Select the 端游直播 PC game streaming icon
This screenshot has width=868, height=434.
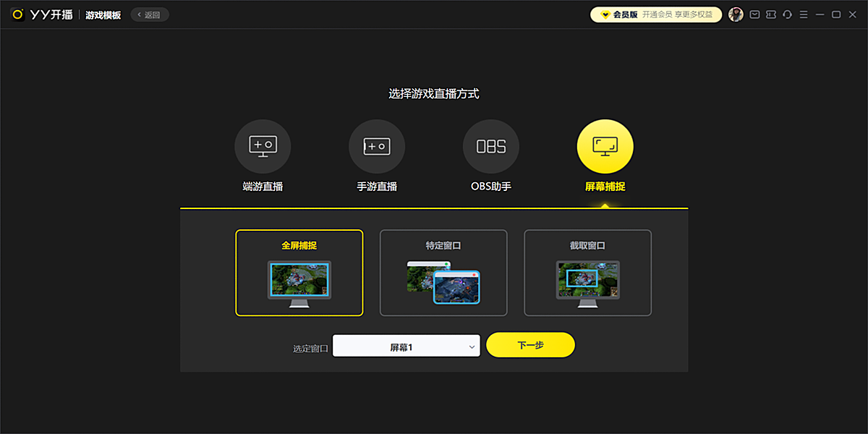(263, 148)
